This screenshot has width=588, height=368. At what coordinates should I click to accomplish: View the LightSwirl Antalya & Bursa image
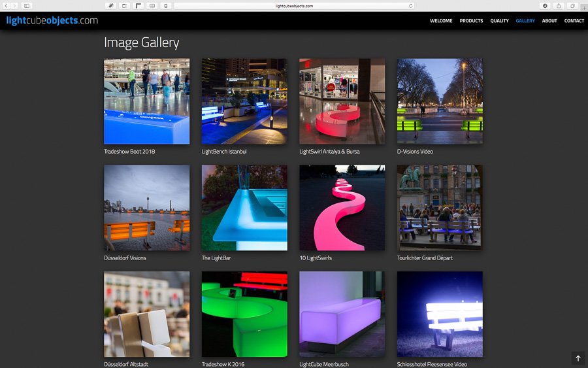[342, 101]
